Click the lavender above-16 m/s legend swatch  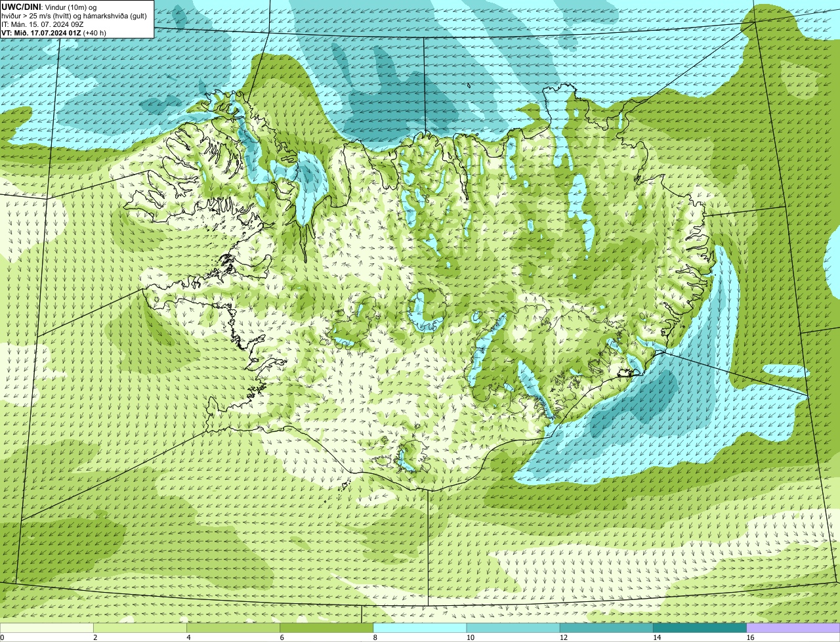point(793,628)
